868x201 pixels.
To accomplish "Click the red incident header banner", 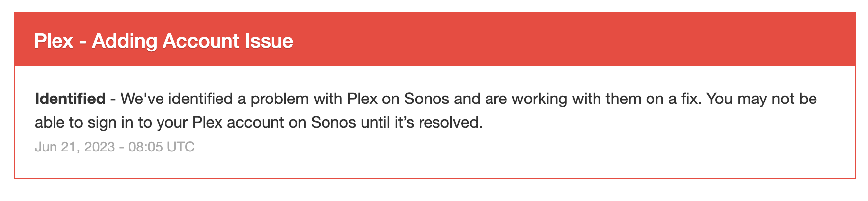I will (434, 40).
